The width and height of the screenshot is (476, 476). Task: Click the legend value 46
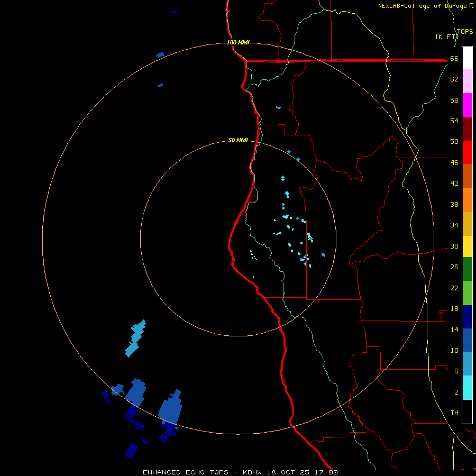click(x=454, y=162)
